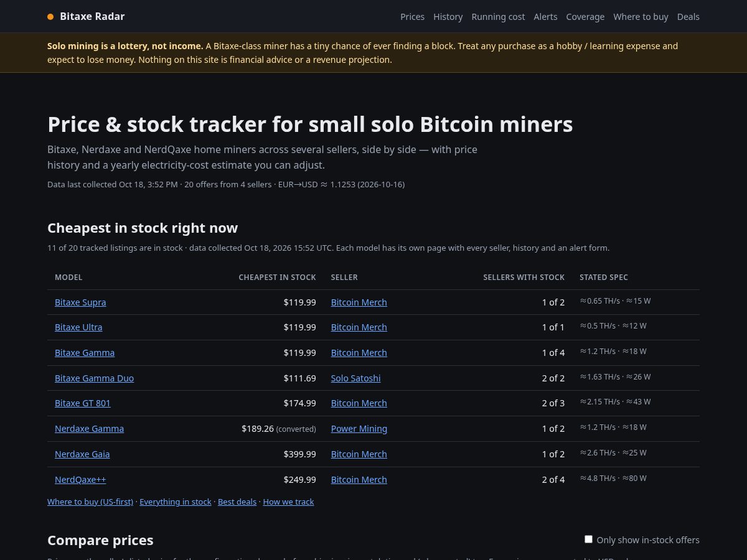747x560 pixels.
Task: Click the $111.69 price for Gamma Duo
Action: (x=299, y=378)
